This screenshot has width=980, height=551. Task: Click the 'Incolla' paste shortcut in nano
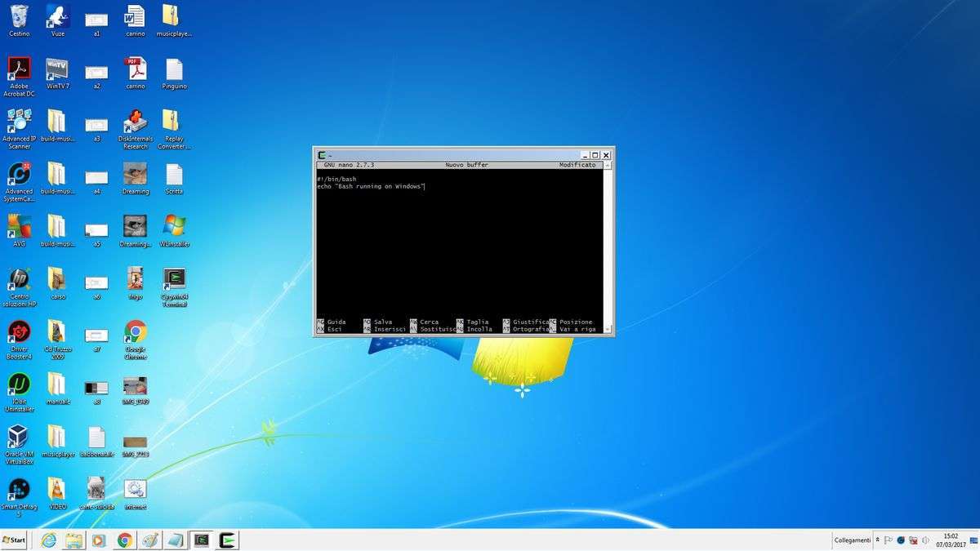coord(479,329)
